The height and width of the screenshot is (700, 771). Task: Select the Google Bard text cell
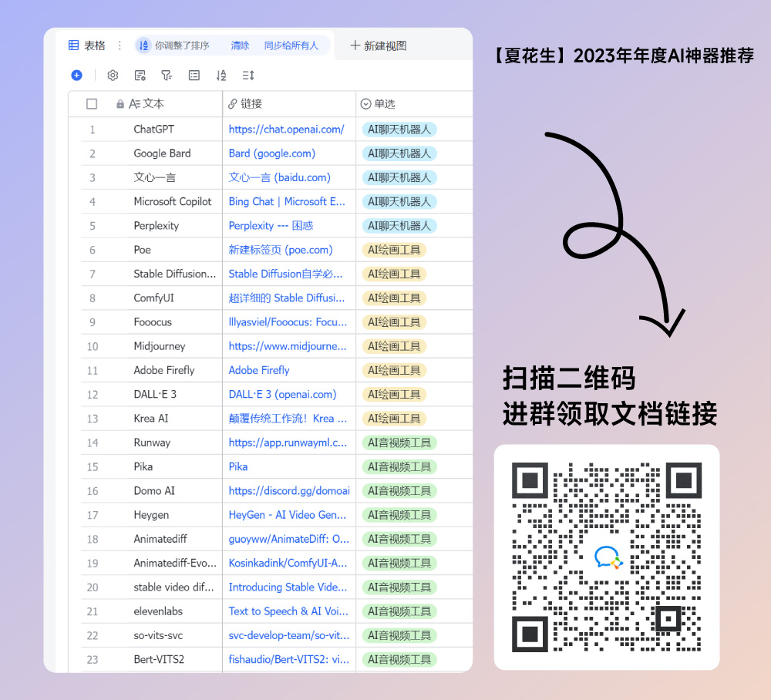pyautogui.click(x=162, y=153)
